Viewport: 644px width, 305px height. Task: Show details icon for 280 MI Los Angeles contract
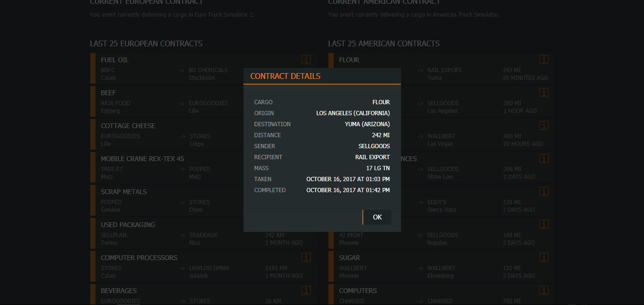click(x=544, y=93)
